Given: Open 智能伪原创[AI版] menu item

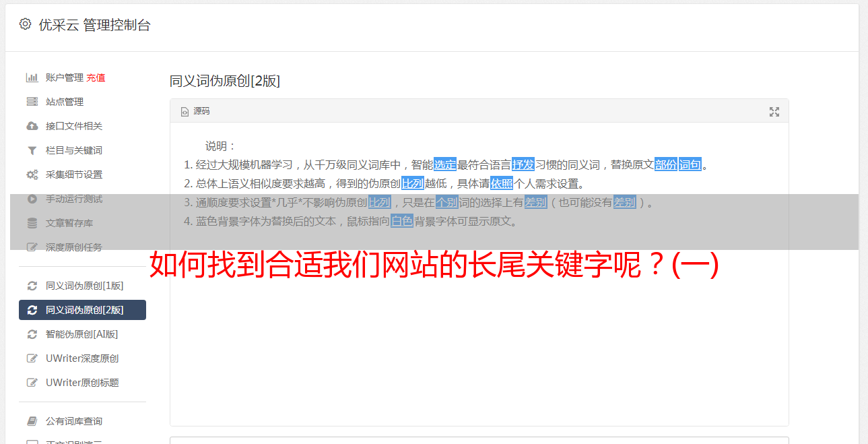Looking at the screenshot, I should pos(82,334).
